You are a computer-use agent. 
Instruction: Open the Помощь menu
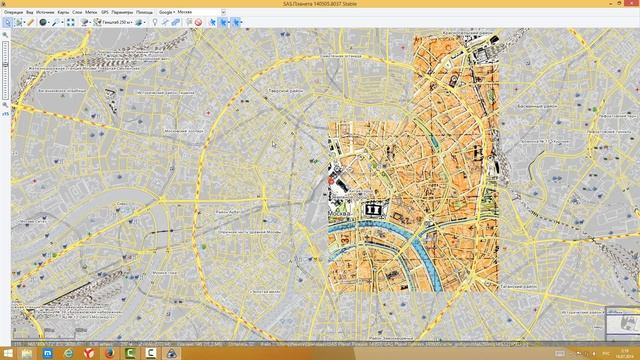point(144,12)
